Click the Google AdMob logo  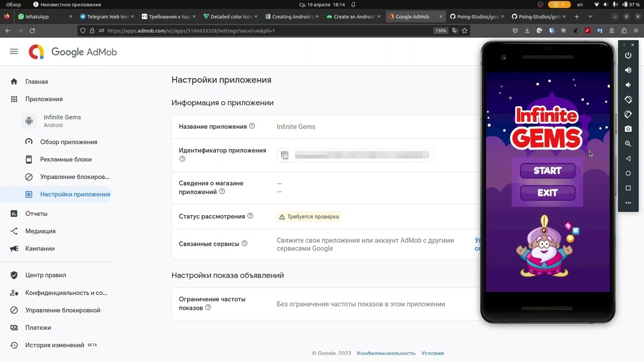73,52
